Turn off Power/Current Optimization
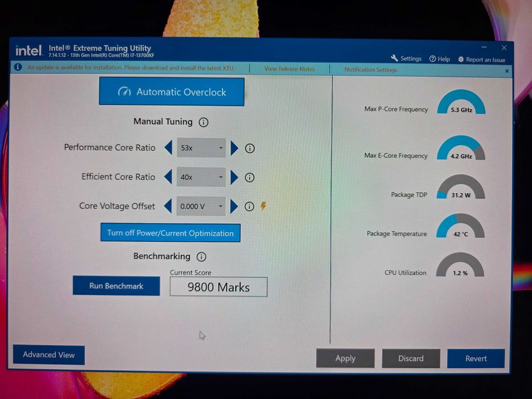This screenshot has width=532, height=399. pyautogui.click(x=170, y=233)
